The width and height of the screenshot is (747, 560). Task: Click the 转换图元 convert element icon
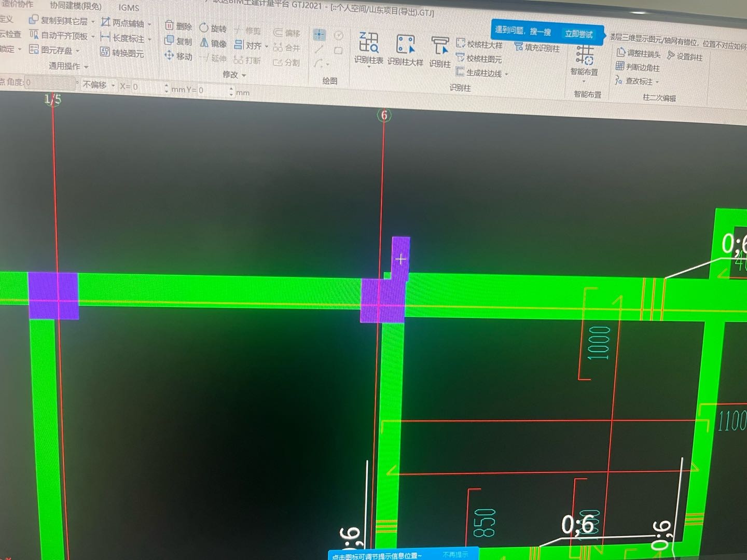tap(105, 52)
